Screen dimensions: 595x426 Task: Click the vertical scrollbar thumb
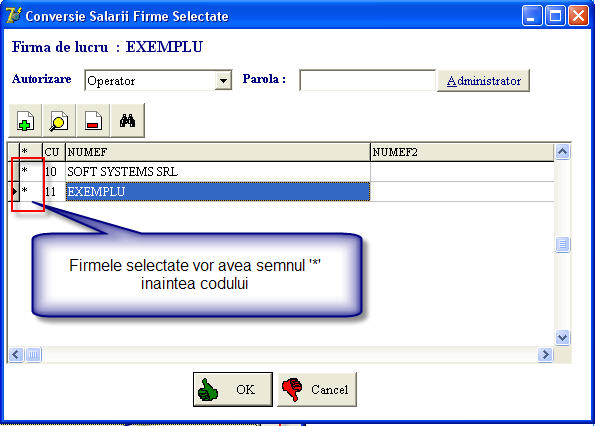[x=562, y=244]
